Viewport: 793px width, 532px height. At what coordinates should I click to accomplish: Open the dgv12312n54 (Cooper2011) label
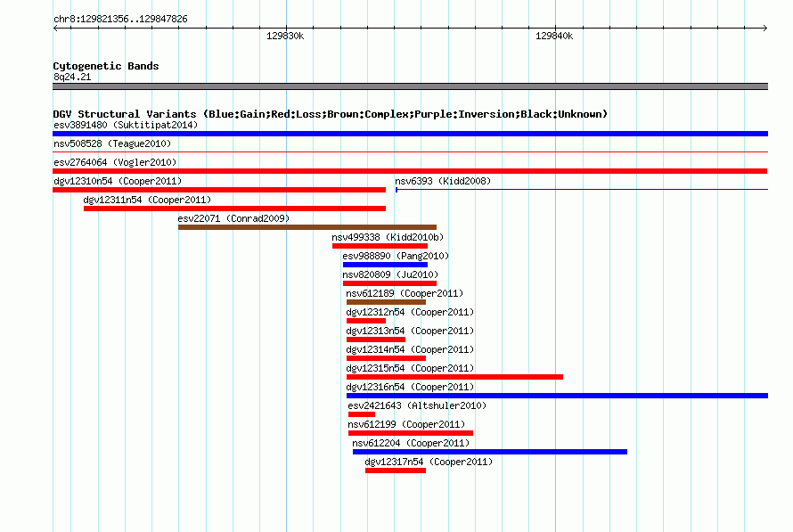410,312
